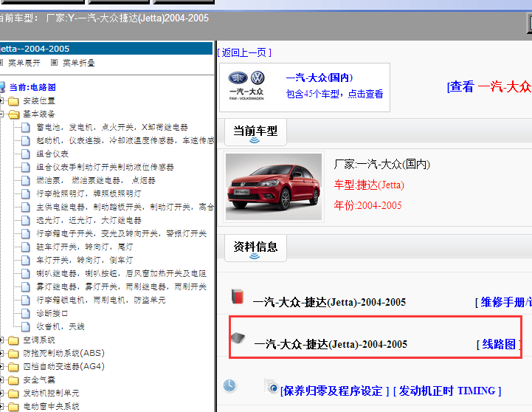Select the 诊断接口 tree entry
The width and height of the screenshot is (532, 412).
52,314
